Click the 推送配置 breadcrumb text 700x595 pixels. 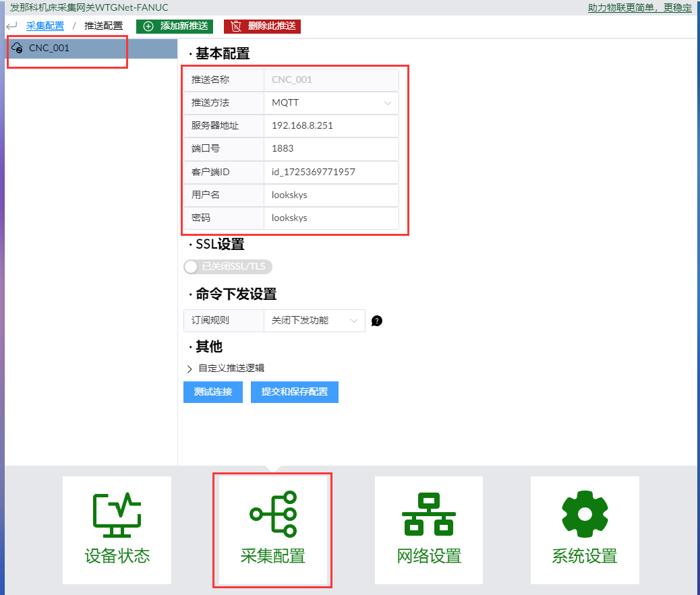pos(104,26)
